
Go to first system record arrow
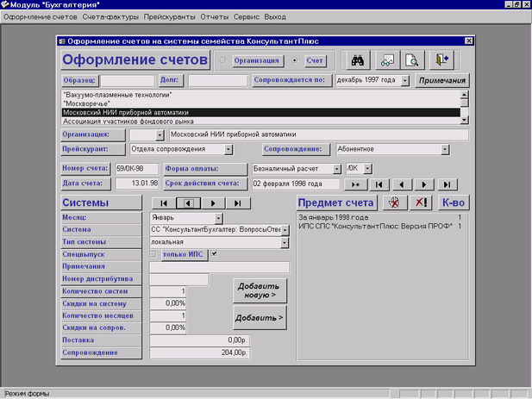click(x=163, y=203)
